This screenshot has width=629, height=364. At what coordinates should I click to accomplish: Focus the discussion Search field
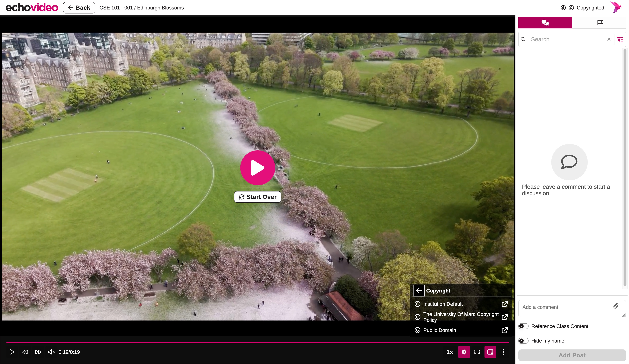click(567, 39)
